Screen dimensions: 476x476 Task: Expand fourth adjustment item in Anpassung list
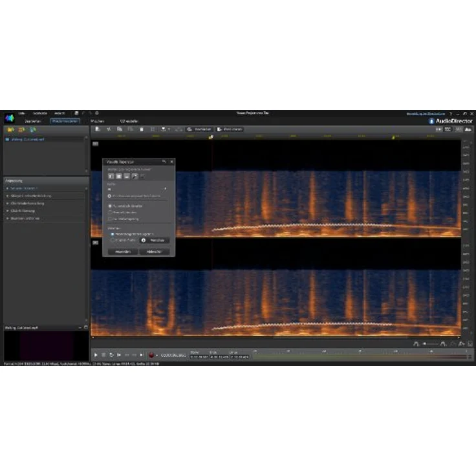tap(7, 211)
